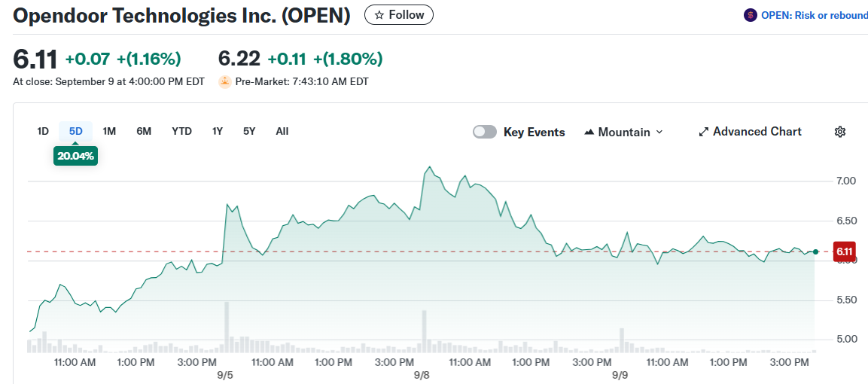Image resolution: width=868 pixels, height=384 pixels.
Task: Select the 1D range tab
Action: (x=43, y=132)
